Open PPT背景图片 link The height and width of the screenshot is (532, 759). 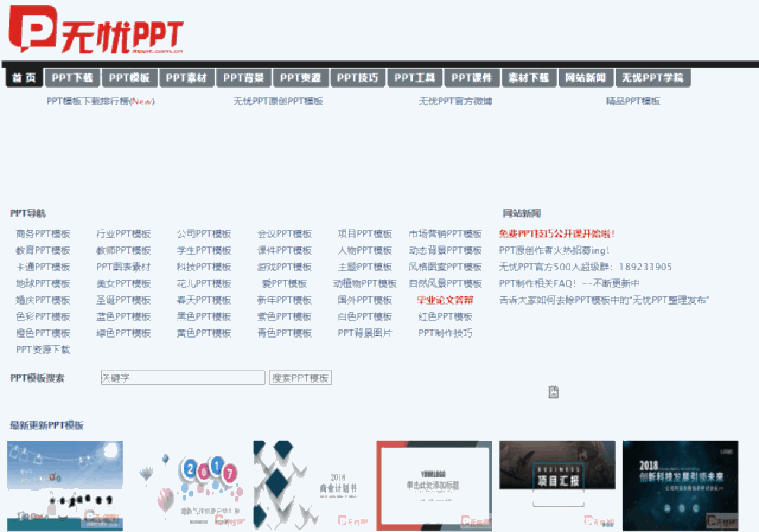[365, 333]
